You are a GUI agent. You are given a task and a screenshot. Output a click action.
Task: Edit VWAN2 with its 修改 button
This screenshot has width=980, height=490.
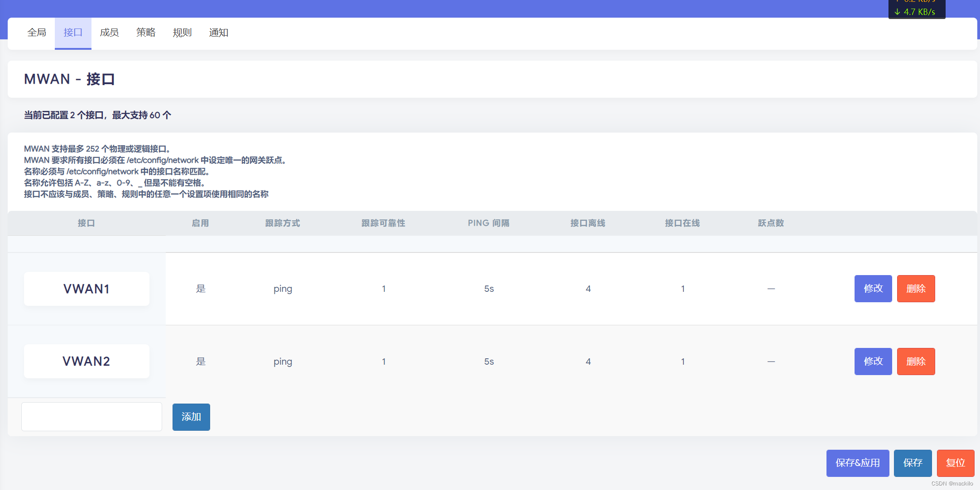873,362
